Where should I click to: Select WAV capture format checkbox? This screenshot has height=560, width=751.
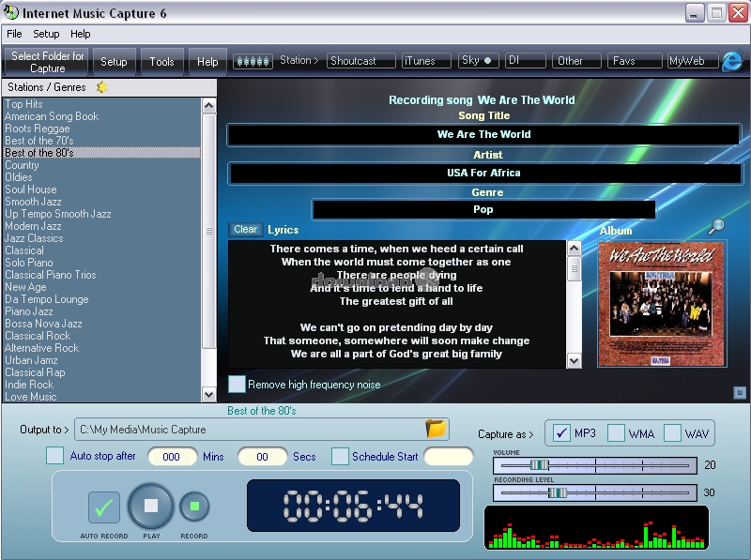[672, 433]
